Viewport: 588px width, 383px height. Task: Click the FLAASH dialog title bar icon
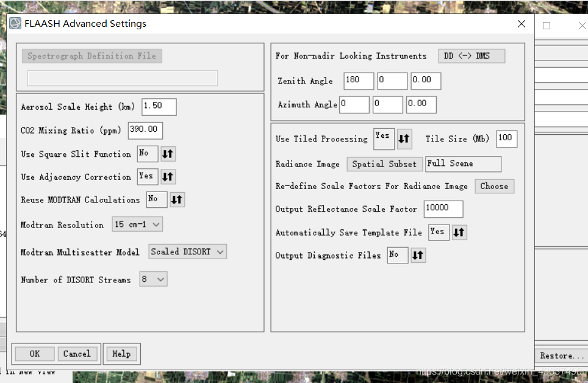click(x=15, y=23)
